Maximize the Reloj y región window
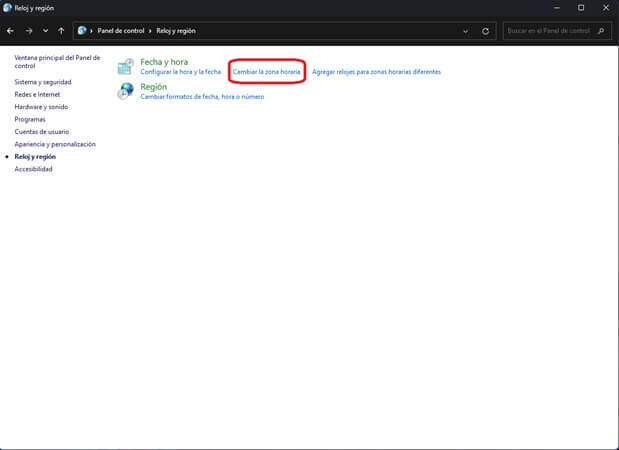Viewport: 619px width, 450px height. point(581,8)
